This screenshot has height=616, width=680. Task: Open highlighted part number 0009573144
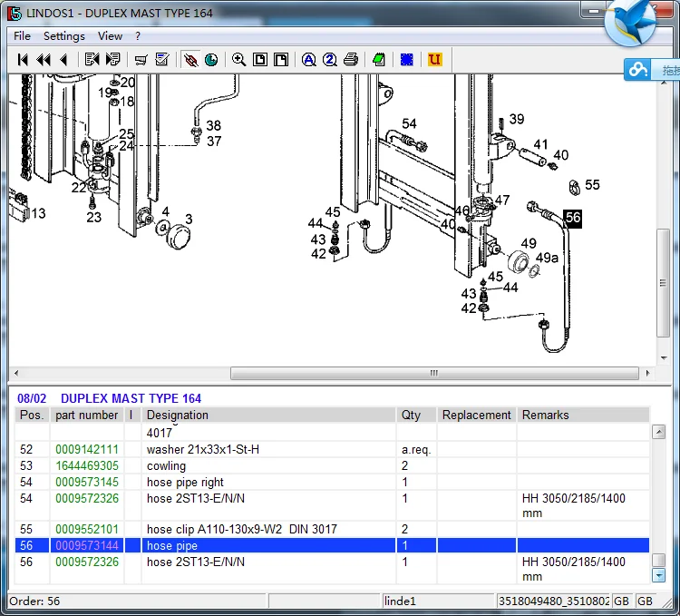click(87, 545)
